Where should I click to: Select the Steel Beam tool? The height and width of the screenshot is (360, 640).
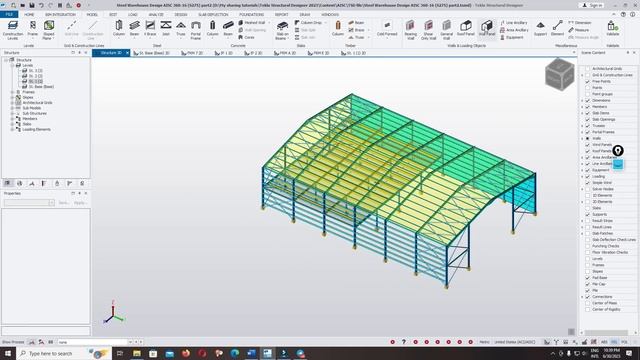(134, 29)
